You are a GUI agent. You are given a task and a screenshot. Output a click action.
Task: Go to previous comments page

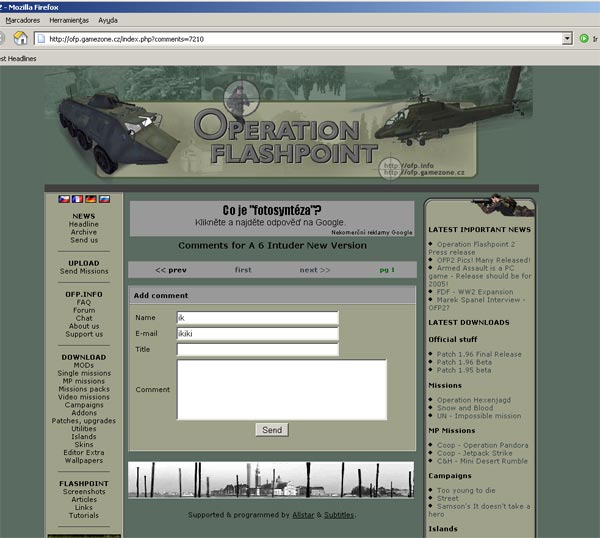coord(171,270)
